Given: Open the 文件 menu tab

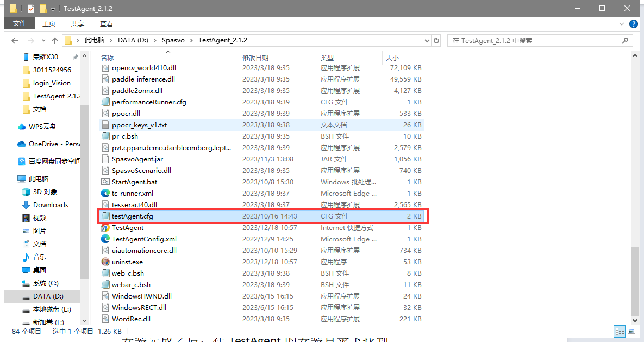Looking at the screenshot, I should [x=20, y=23].
